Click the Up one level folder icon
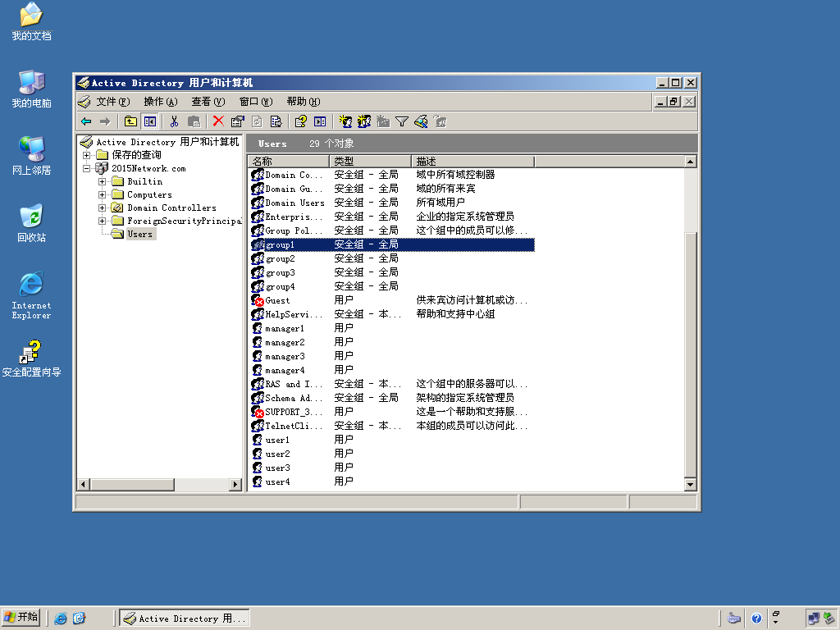 [130, 121]
